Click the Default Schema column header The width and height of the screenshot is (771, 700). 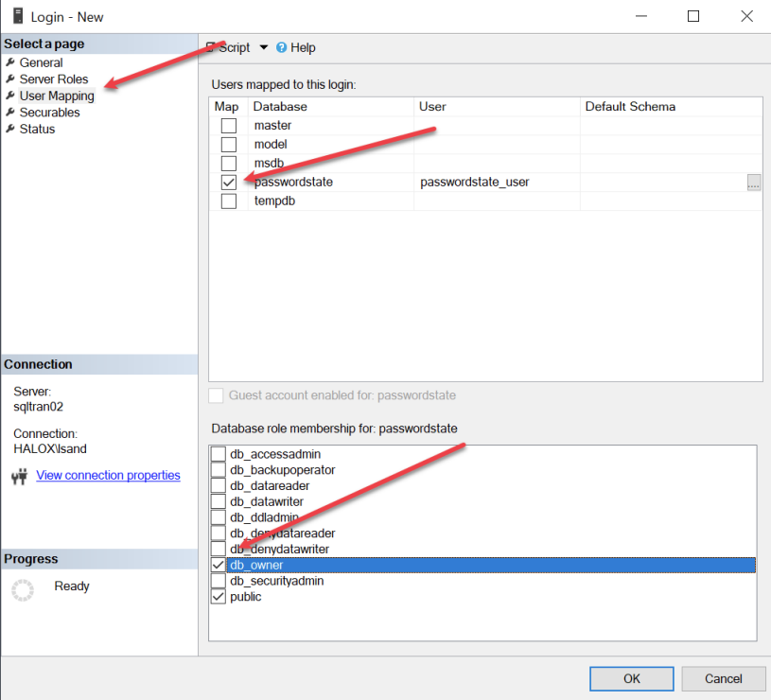pyautogui.click(x=671, y=107)
